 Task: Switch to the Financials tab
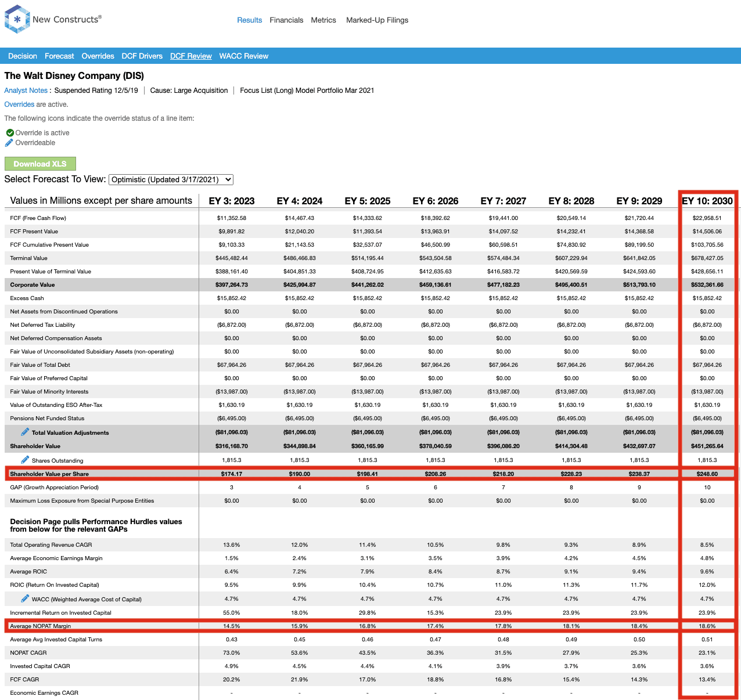pos(286,20)
